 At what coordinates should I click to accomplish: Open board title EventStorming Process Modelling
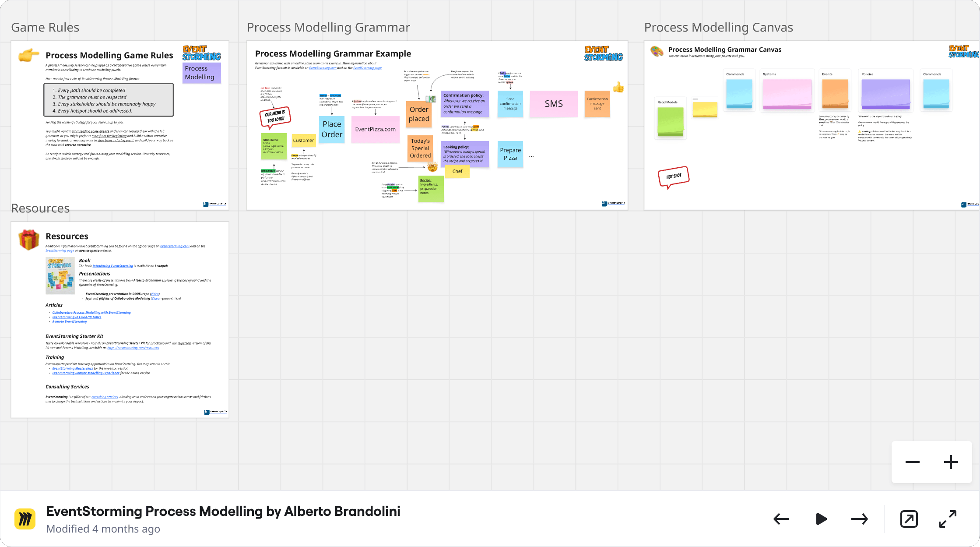(x=223, y=511)
